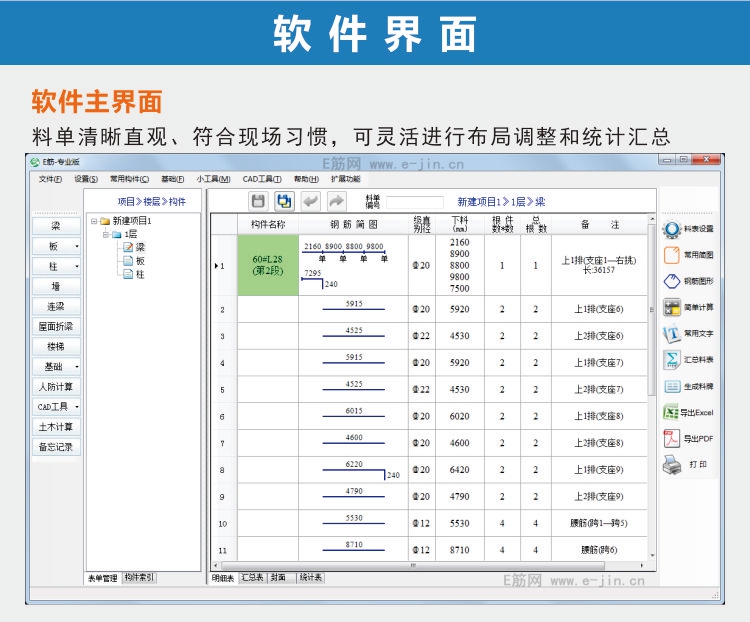Click 导出PDF icon
The image size is (750, 622).
[672, 438]
